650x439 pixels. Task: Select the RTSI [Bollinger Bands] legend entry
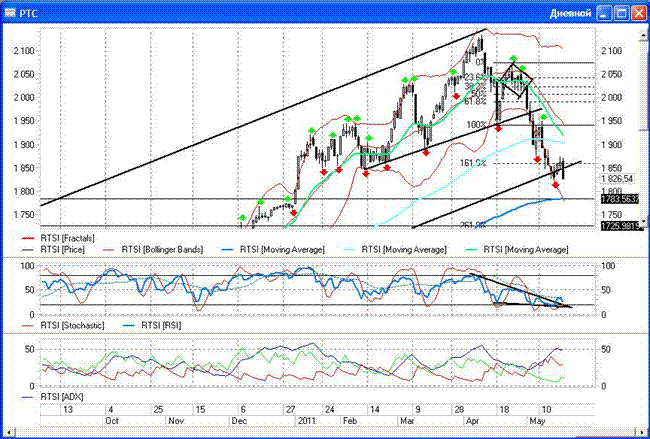(162, 250)
